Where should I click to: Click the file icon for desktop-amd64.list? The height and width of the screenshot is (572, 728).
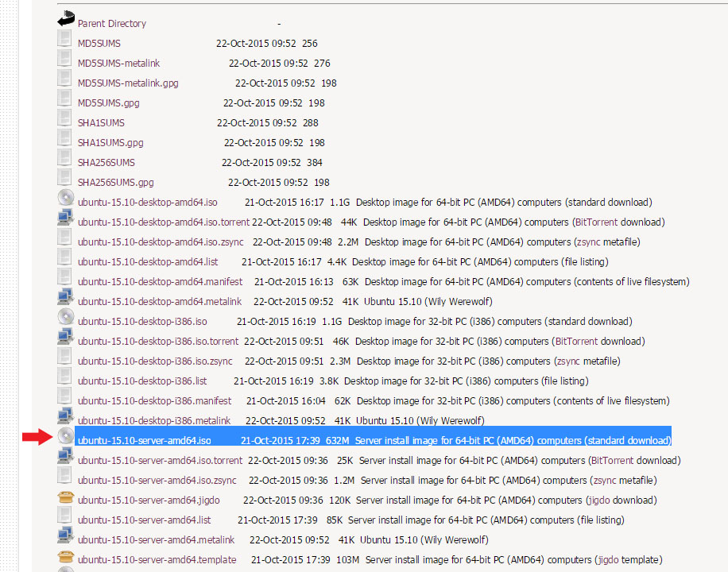click(x=64, y=257)
